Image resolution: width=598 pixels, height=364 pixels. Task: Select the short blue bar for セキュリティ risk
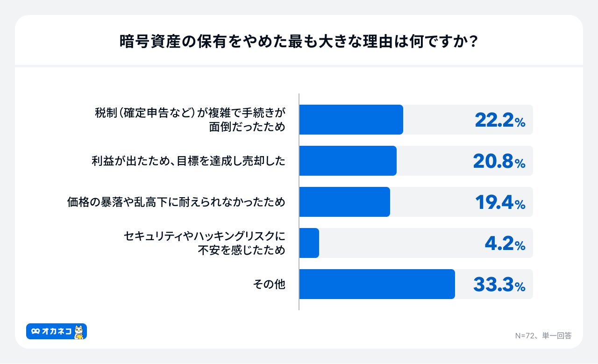(309, 243)
